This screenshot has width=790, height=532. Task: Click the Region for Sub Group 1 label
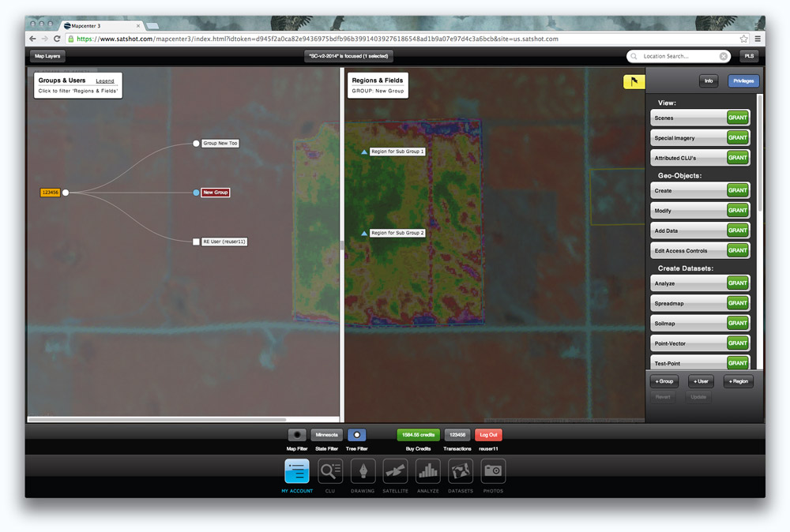click(397, 152)
